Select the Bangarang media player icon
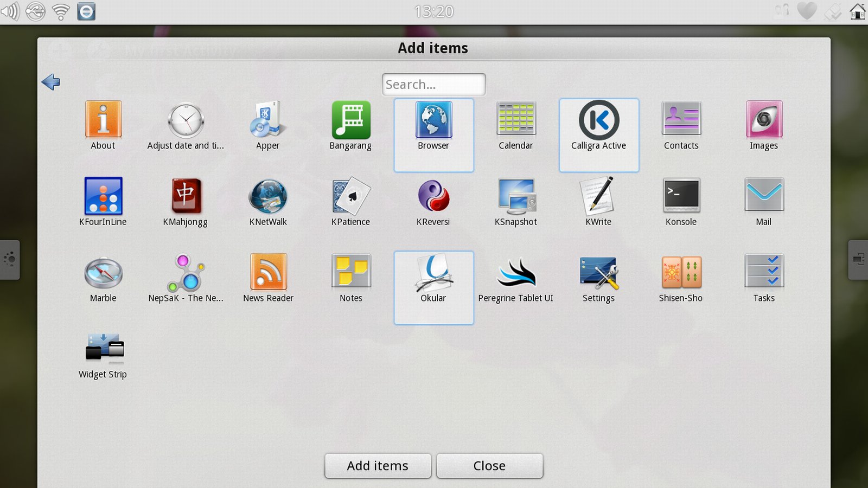Screen dimensions: 868x488 pyautogui.click(x=351, y=120)
